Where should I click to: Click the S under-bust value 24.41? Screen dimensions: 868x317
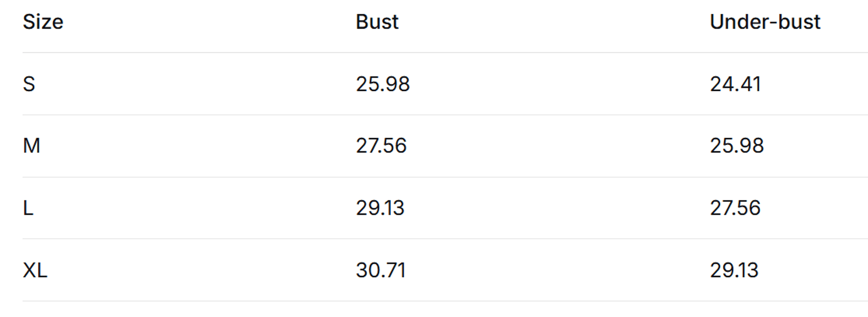(x=735, y=84)
